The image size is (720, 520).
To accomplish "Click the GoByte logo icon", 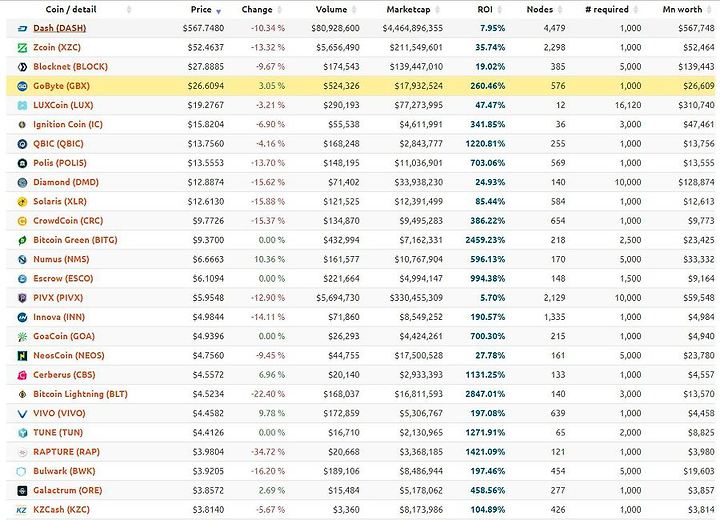I will coord(22,86).
